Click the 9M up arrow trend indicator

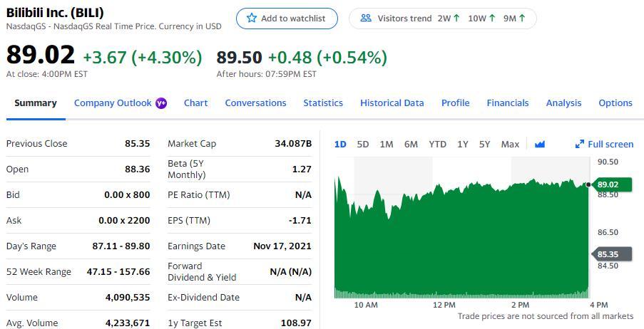522,18
